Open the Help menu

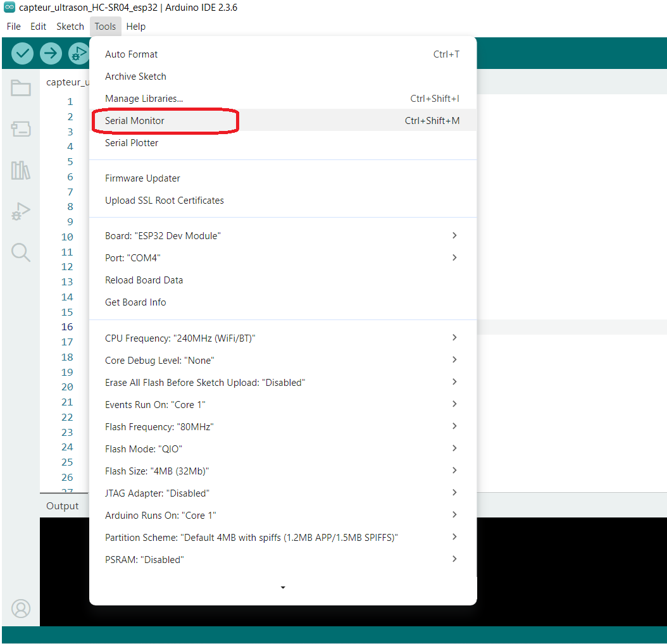[135, 27]
